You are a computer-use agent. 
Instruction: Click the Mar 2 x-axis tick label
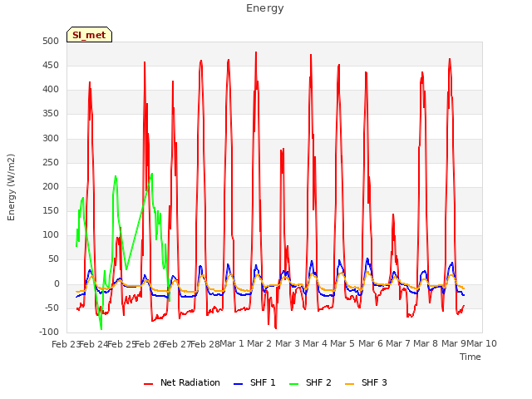coord(259,343)
